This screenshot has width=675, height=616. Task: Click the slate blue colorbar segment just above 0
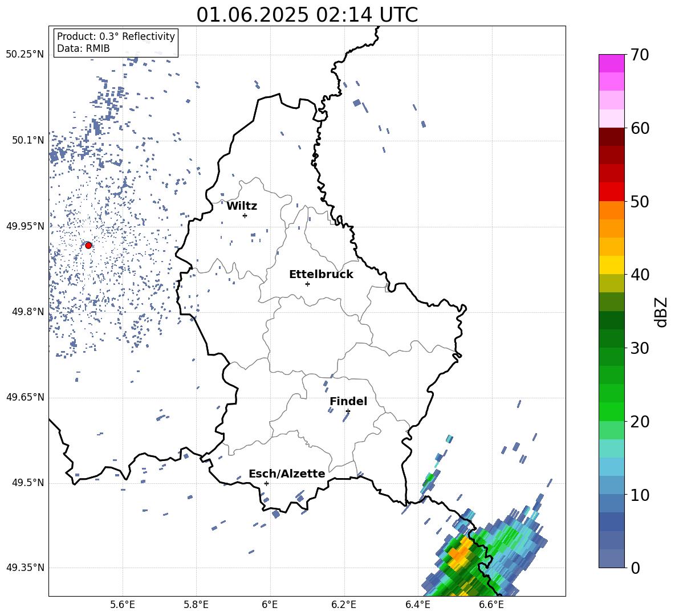click(611, 558)
